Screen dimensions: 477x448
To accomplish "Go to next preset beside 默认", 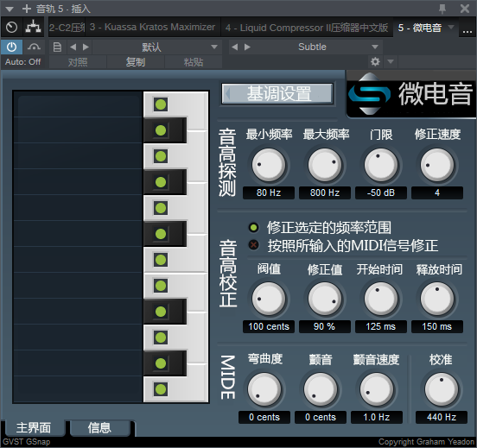I will click(86, 47).
